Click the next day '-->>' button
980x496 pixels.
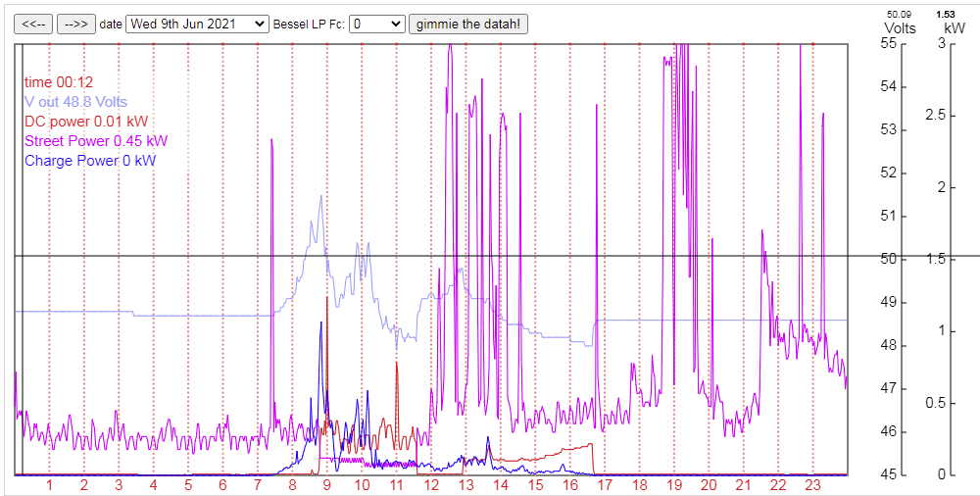(75, 24)
